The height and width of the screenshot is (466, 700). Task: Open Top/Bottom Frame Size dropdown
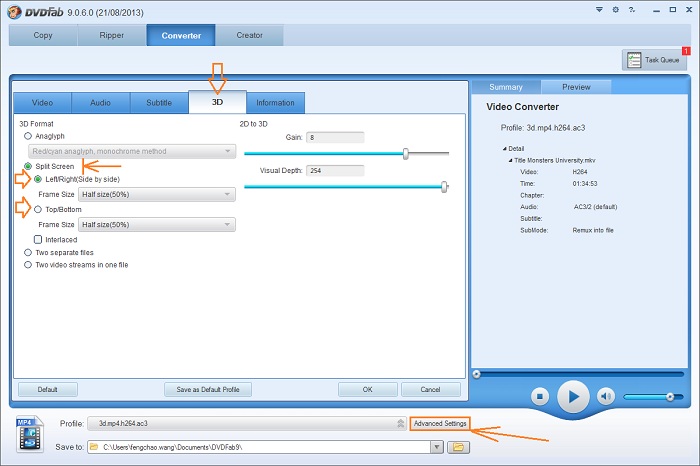tap(157, 225)
